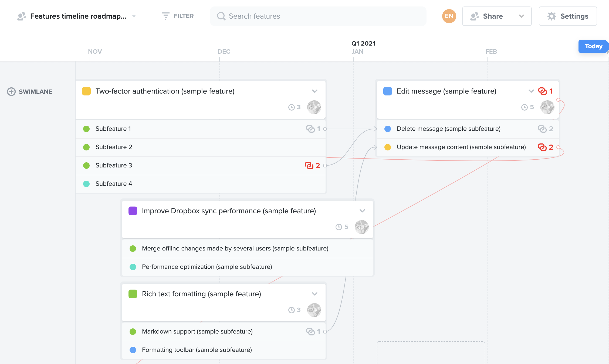Open the roadmap title dropdown arrow

point(134,16)
